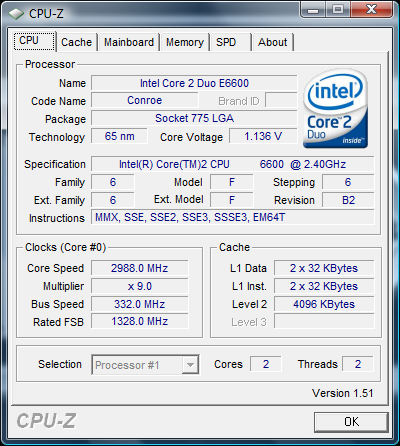The height and width of the screenshot is (446, 400).
Task: Click the Core Voltage value 1.136 V
Action: coord(263,136)
